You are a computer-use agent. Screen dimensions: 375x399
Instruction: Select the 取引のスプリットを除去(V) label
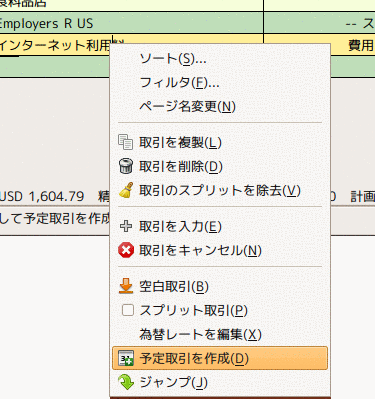point(220,190)
